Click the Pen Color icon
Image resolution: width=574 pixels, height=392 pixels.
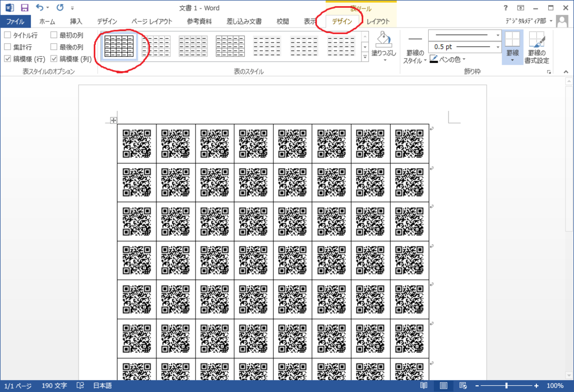(434, 59)
